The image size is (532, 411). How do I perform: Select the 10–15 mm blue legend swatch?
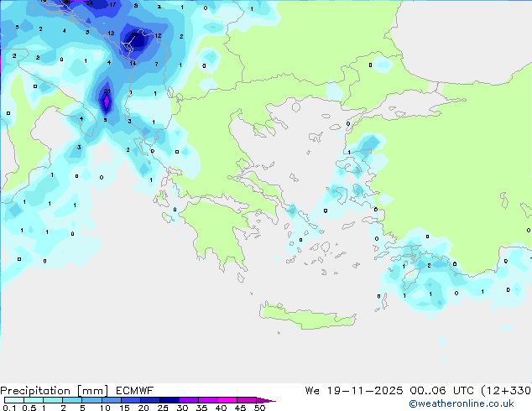tap(111, 400)
